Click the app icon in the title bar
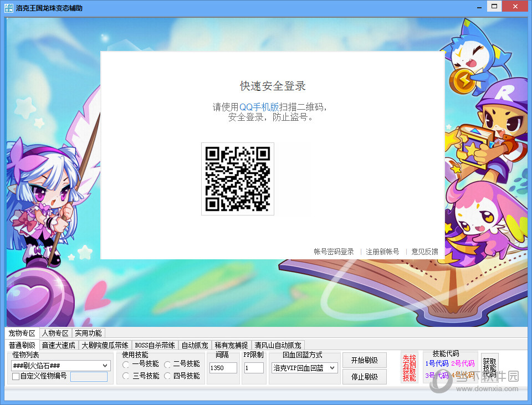The image size is (532, 405). pos(9,8)
